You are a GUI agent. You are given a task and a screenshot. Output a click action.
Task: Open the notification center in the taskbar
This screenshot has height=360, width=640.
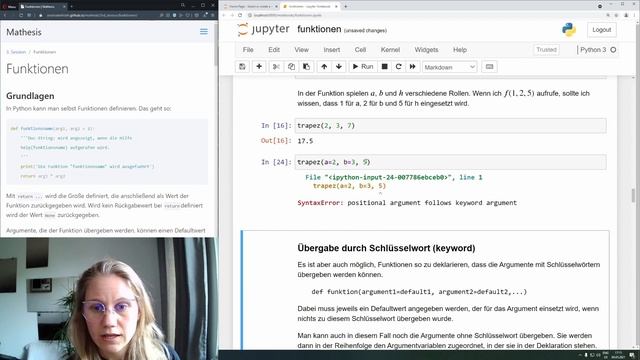pos(632,355)
